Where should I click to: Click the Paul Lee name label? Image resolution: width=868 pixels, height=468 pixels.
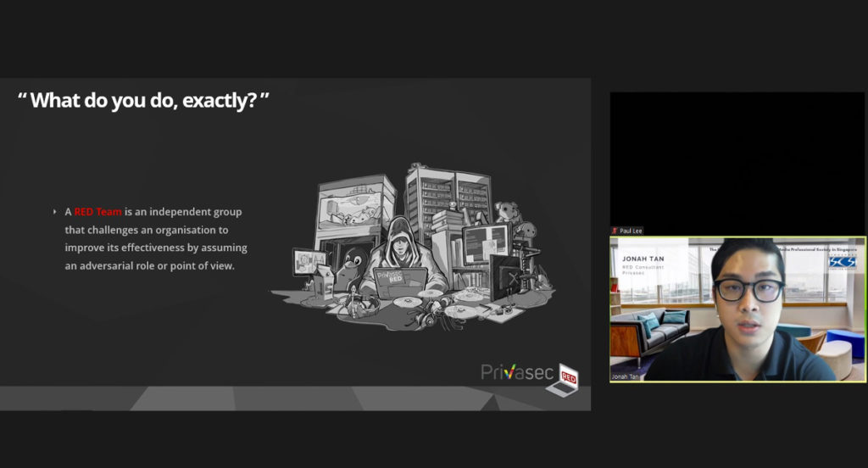(x=631, y=231)
